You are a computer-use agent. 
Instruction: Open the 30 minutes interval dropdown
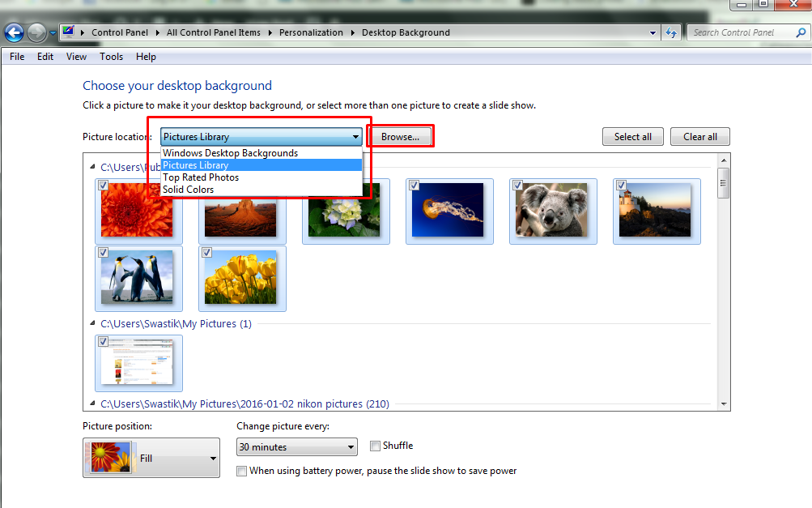click(x=296, y=447)
